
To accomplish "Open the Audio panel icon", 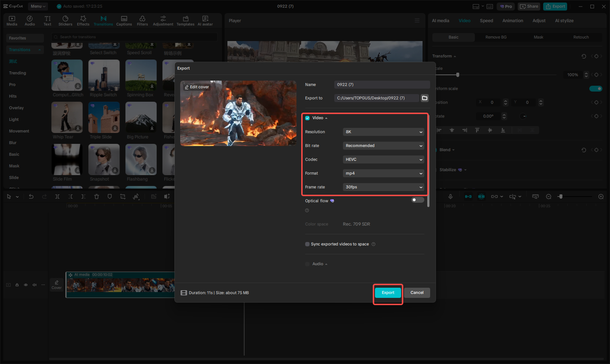I will pos(30,21).
